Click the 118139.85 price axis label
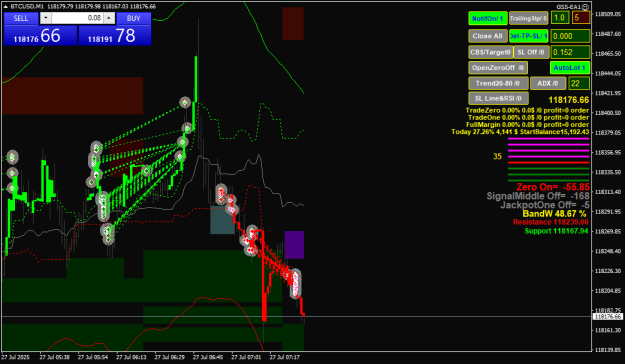Image resolution: width=625 pixels, height=364 pixels. pos(607,350)
